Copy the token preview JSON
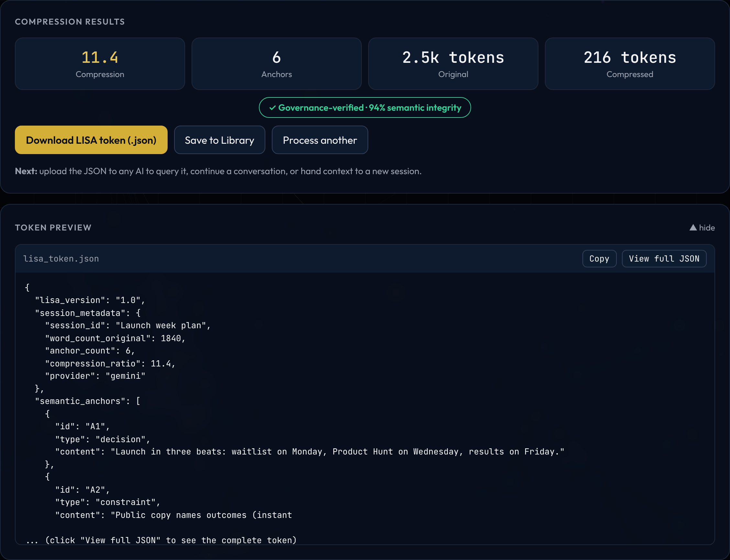Image resolution: width=730 pixels, height=560 pixels. click(x=599, y=259)
